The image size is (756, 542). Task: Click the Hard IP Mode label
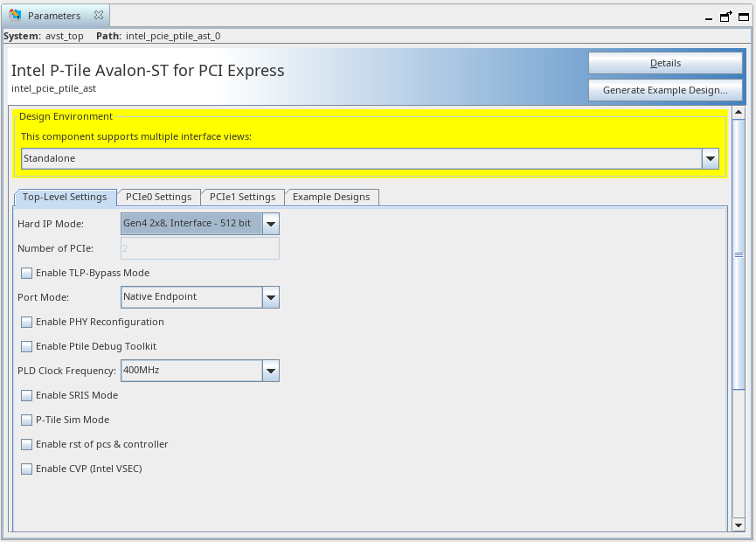(x=51, y=224)
